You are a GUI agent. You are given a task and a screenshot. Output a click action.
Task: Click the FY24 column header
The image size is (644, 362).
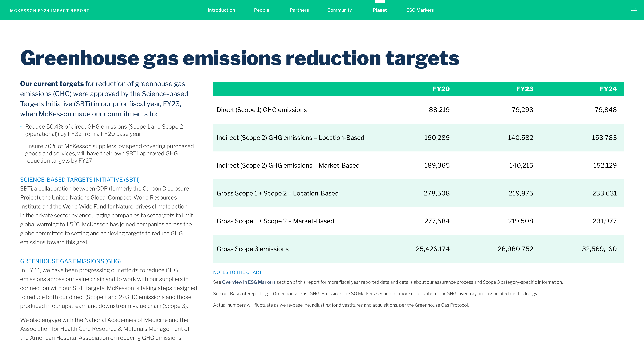[608, 89]
